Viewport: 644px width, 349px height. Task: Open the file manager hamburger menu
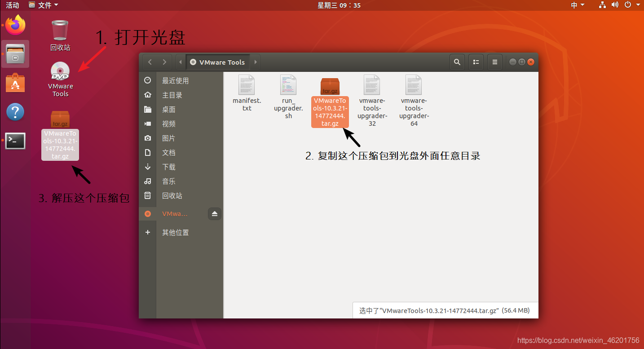coord(495,62)
